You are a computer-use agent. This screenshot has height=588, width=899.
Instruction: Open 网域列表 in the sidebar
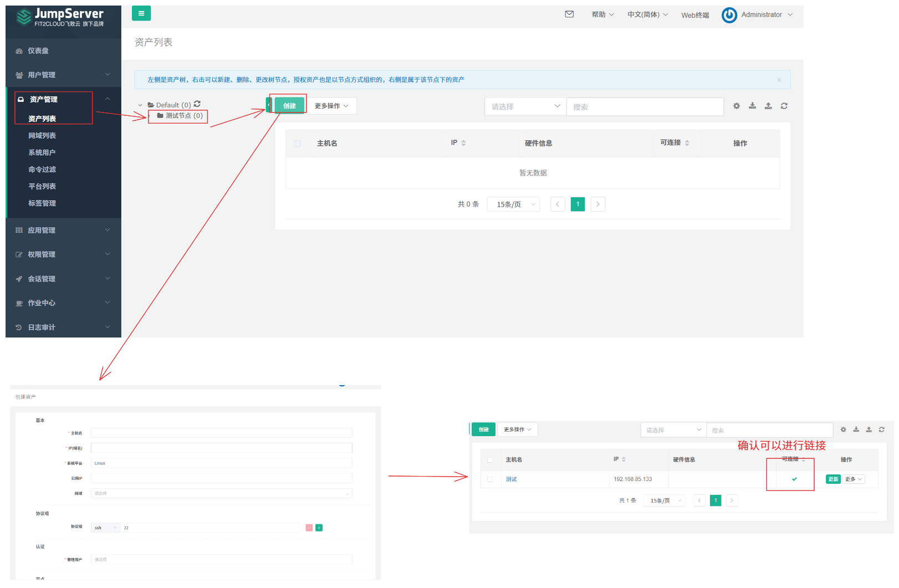42,136
